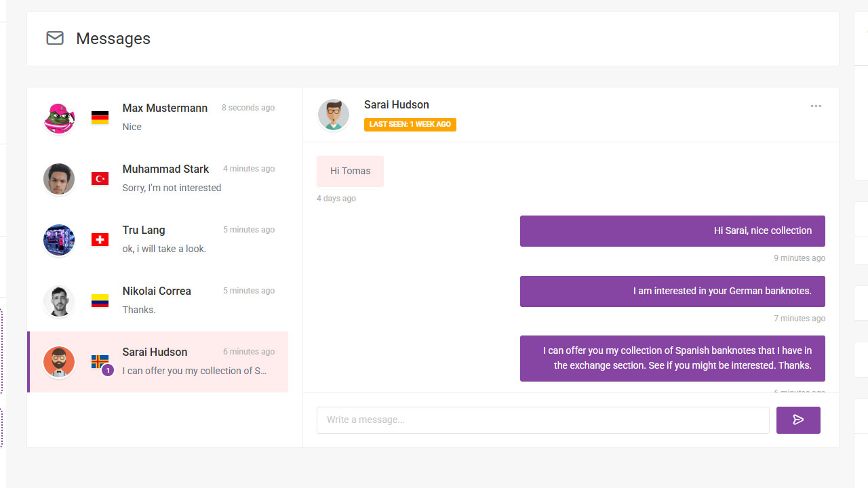The image size is (868, 488).
Task: Open the three-dot conversation options menu
Action: (816, 106)
